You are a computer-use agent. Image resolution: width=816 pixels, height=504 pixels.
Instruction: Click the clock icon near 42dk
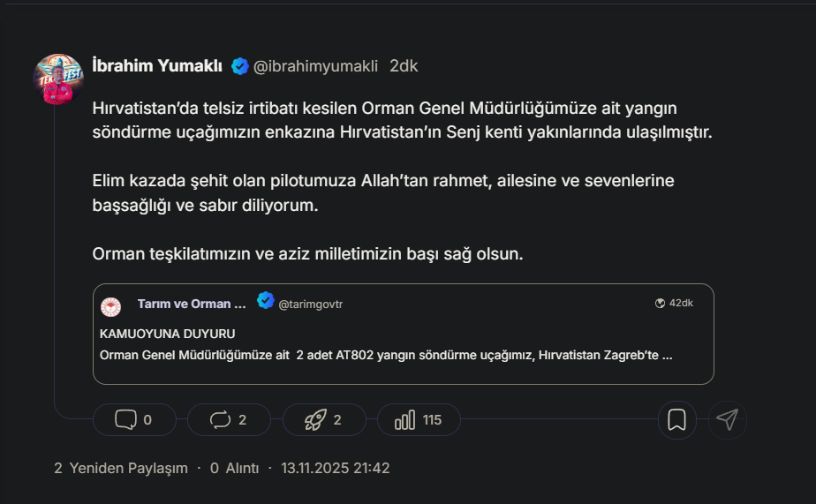pyautogui.click(x=660, y=303)
